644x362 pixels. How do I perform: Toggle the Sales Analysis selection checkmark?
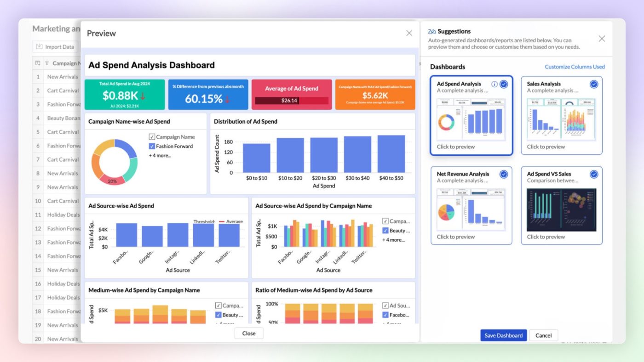593,85
